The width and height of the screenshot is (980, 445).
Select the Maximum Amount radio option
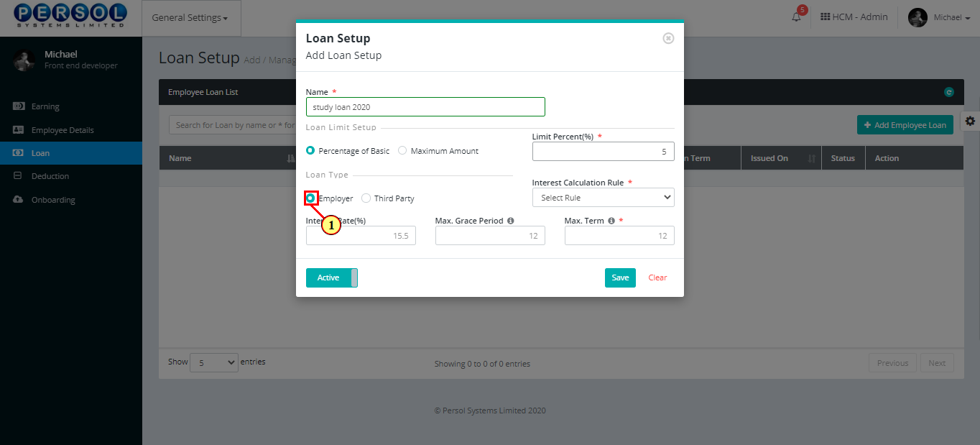tap(402, 151)
